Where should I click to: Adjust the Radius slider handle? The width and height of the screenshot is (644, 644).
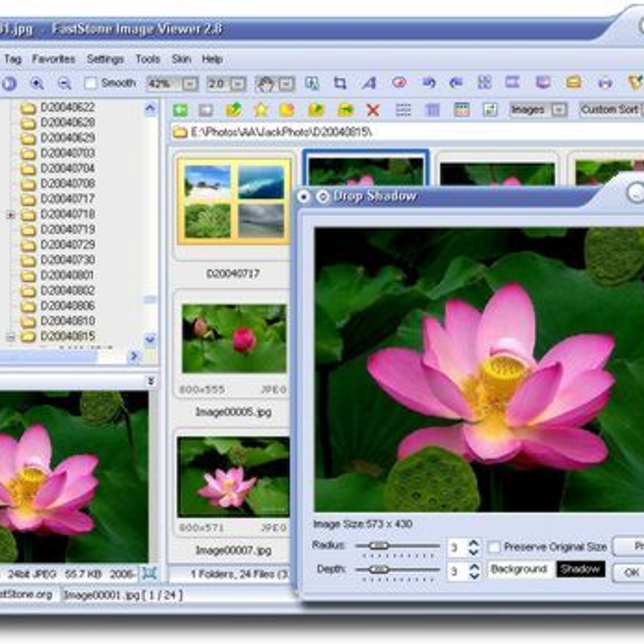click(379, 546)
